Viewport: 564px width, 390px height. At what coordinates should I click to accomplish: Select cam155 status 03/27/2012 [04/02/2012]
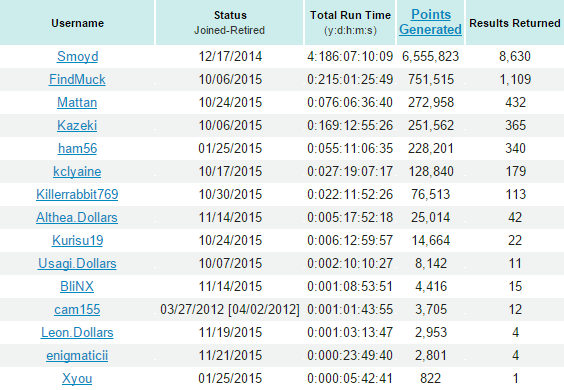(230, 310)
